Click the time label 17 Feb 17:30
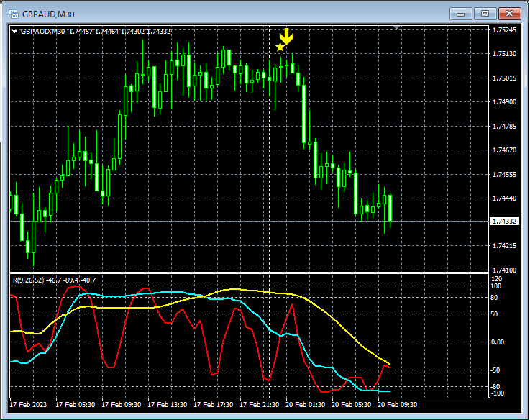Screen dimensions: 530x420 click(213, 404)
